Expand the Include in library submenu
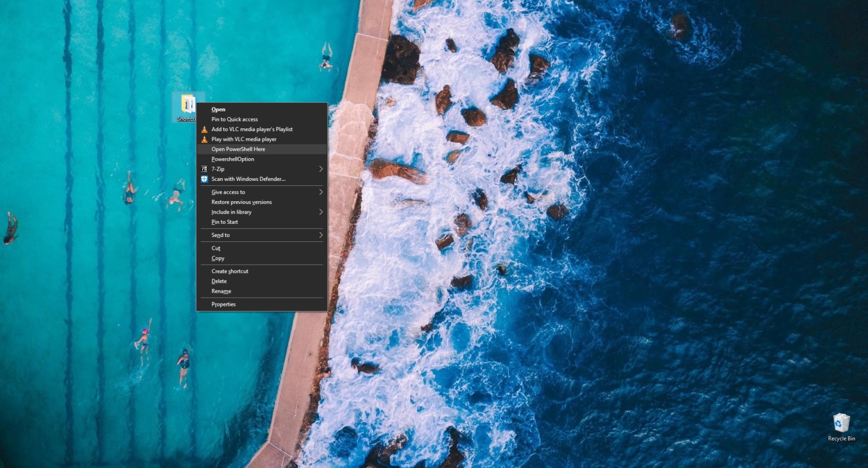 (x=320, y=212)
